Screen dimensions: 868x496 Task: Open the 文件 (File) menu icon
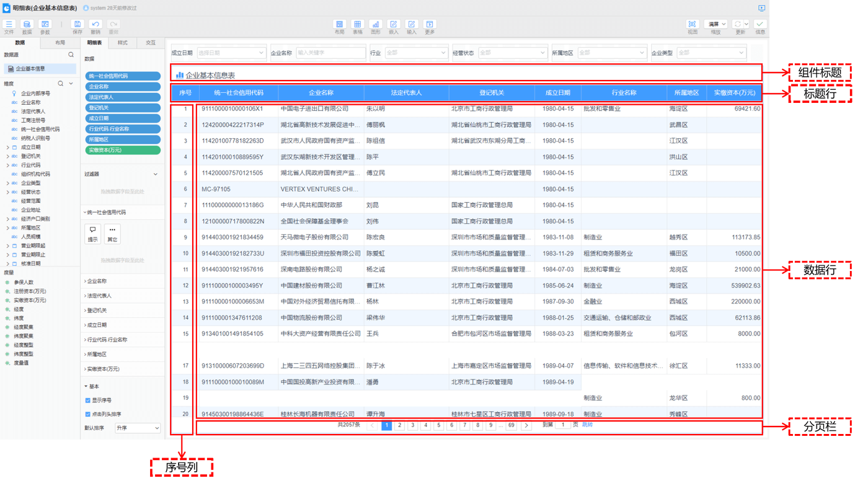(9, 25)
